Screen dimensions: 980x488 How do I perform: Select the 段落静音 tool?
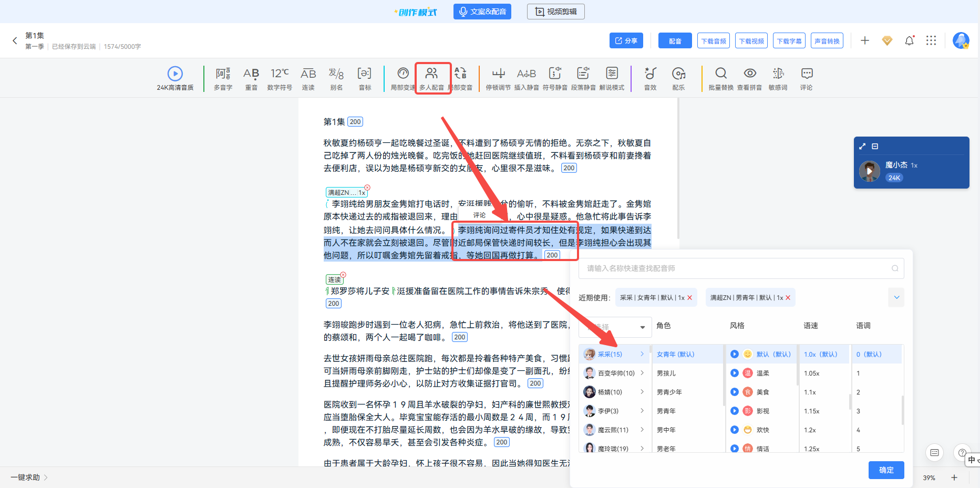pyautogui.click(x=583, y=79)
